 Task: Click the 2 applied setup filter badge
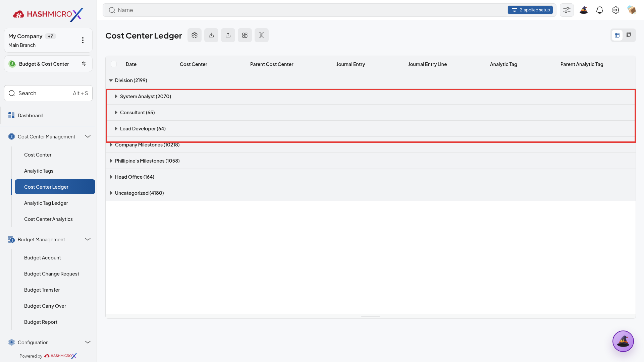coord(530,10)
